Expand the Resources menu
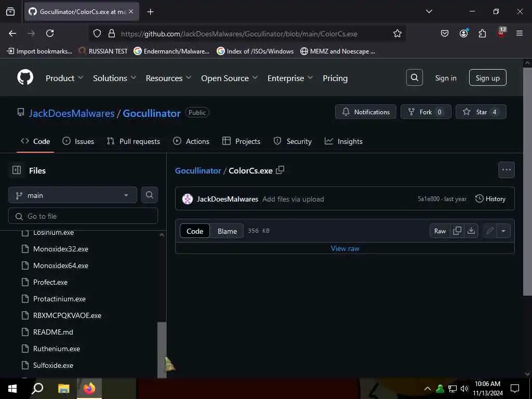 pyautogui.click(x=169, y=78)
